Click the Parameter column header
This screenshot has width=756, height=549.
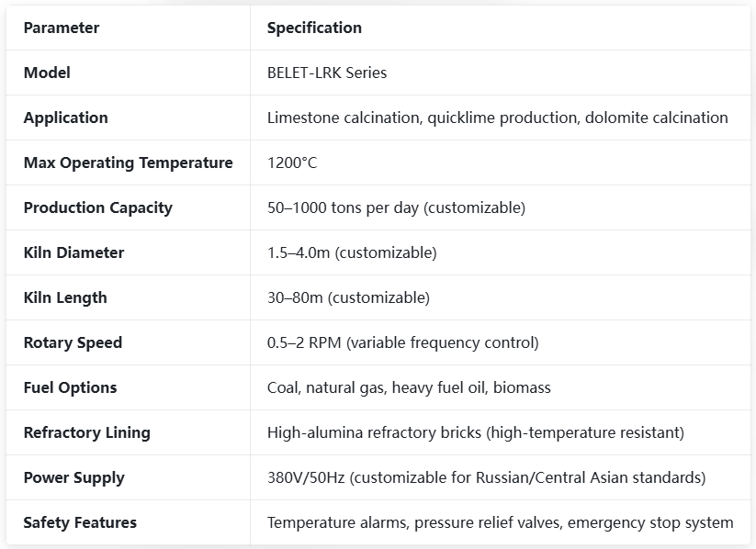pyautogui.click(x=62, y=28)
